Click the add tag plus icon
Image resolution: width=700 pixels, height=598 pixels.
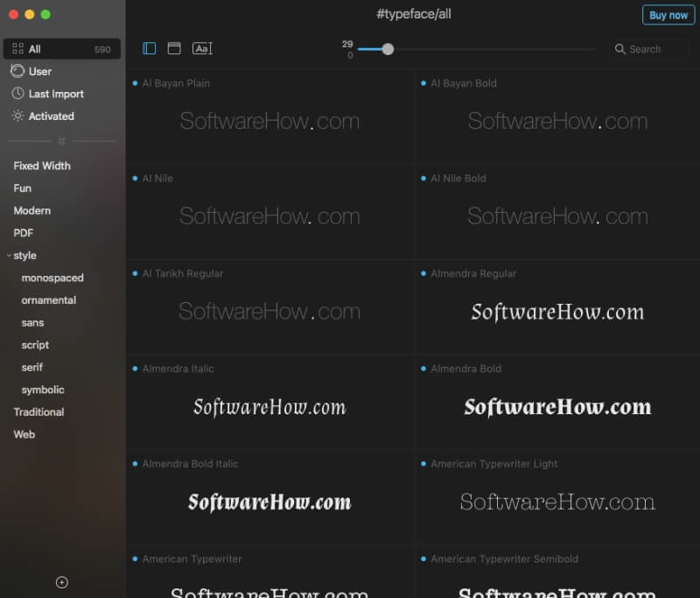click(62, 582)
